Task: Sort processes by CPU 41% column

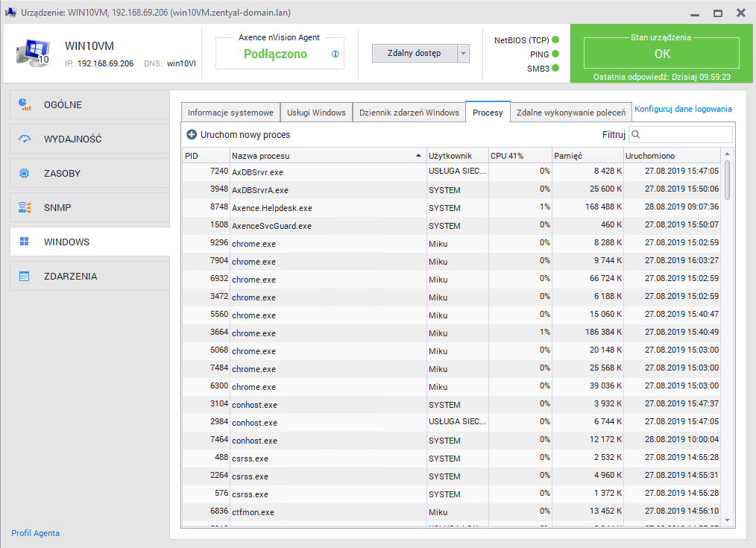Action: point(518,156)
